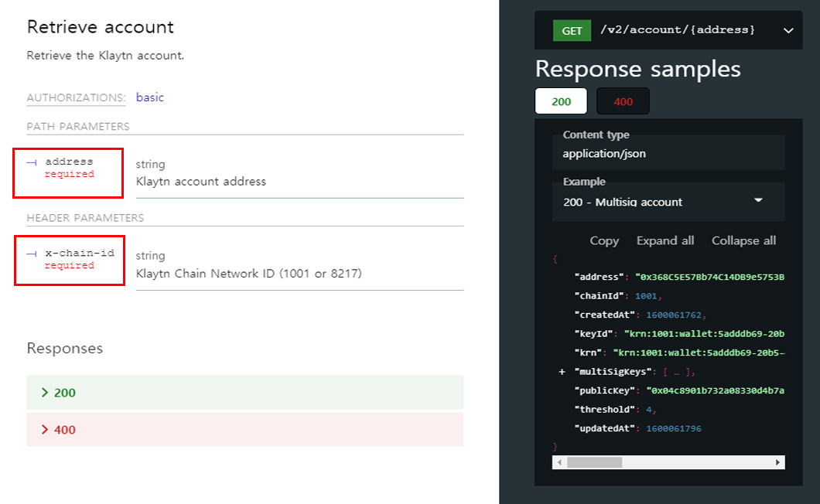Click the "Klaytn account address" description
This screenshot has height=504, width=820.
point(201,182)
